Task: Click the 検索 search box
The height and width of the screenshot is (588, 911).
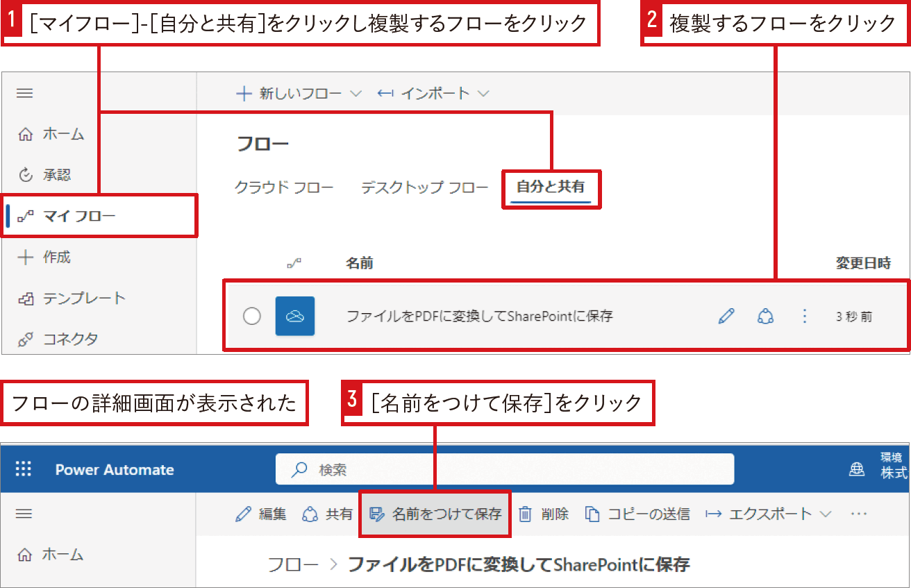Action: (x=505, y=469)
